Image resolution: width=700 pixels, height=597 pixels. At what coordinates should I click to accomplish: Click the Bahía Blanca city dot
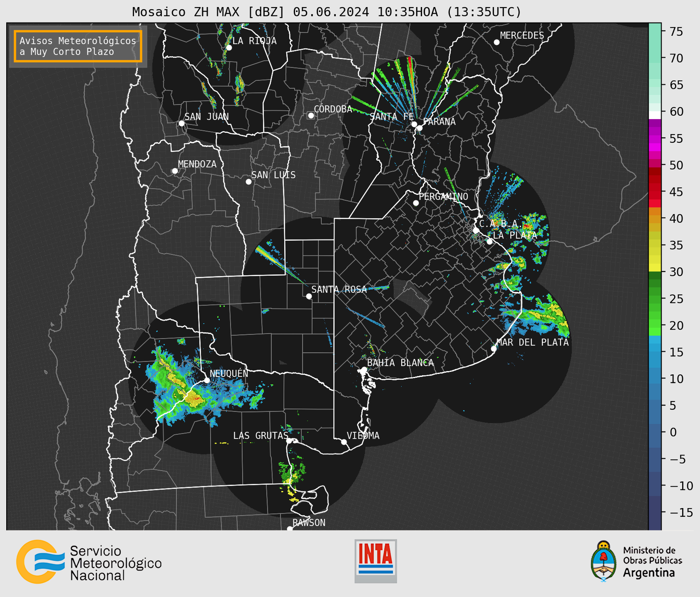(364, 369)
